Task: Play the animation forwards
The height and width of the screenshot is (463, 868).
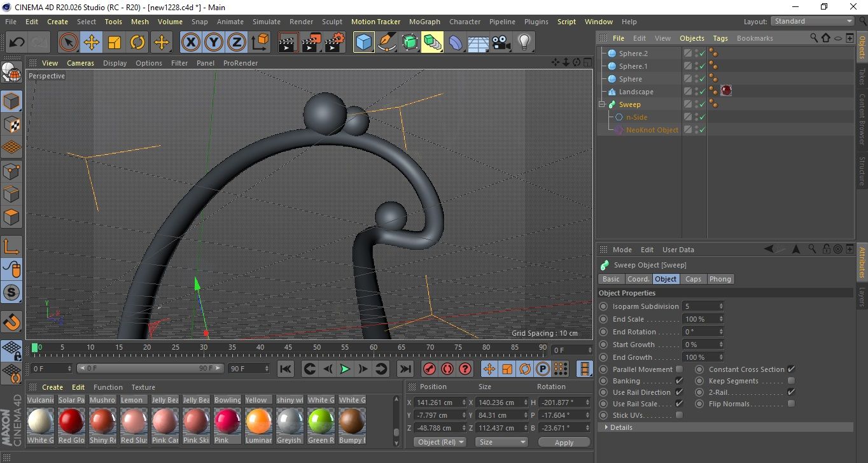Action: pos(345,369)
